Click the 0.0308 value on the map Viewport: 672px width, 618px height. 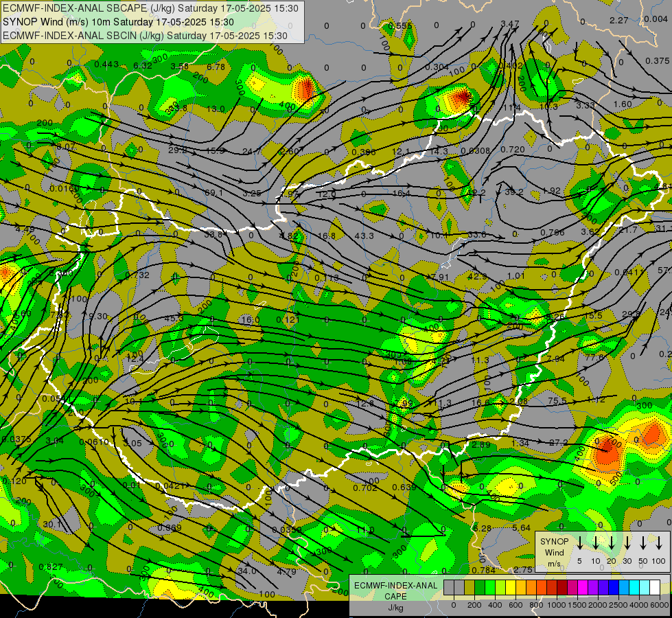point(475,150)
